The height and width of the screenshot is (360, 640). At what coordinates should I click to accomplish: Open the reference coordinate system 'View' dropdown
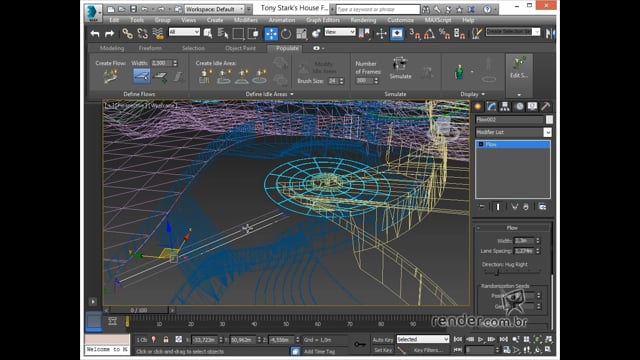tap(340, 32)
